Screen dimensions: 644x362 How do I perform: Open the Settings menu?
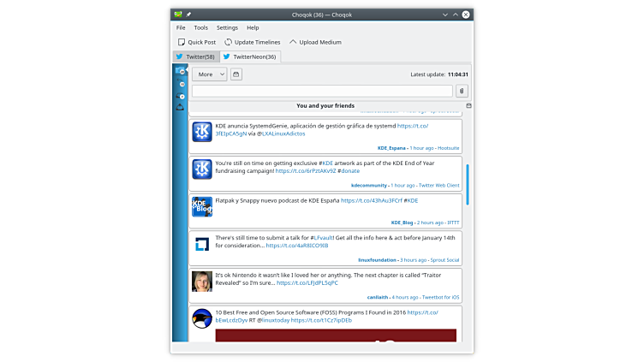(227, 27)
